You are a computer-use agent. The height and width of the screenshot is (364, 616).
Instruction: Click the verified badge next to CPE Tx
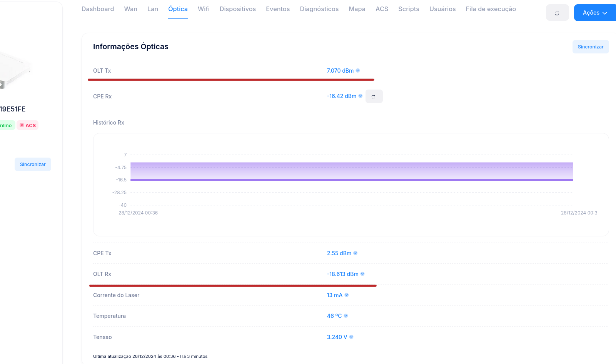(356, 253)
